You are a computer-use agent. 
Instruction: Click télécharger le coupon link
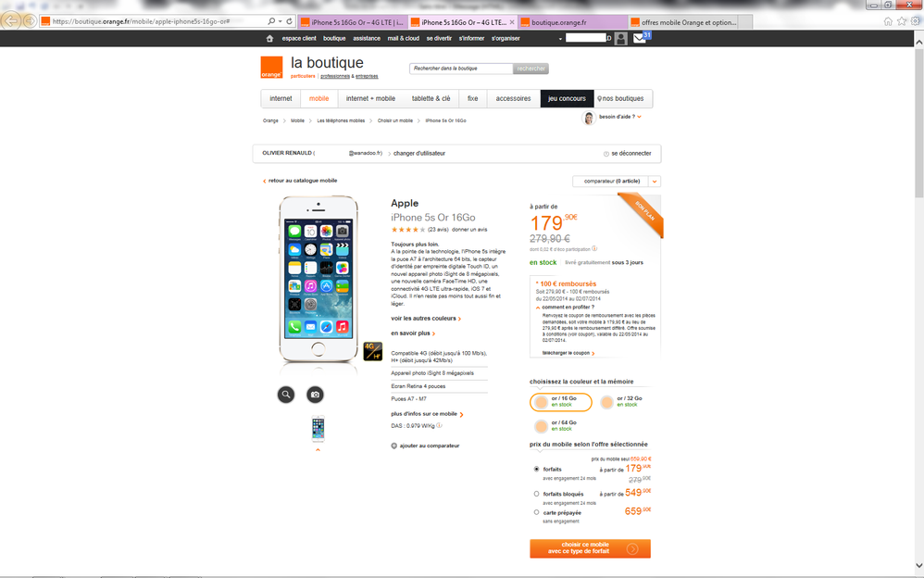pos(568,353)
